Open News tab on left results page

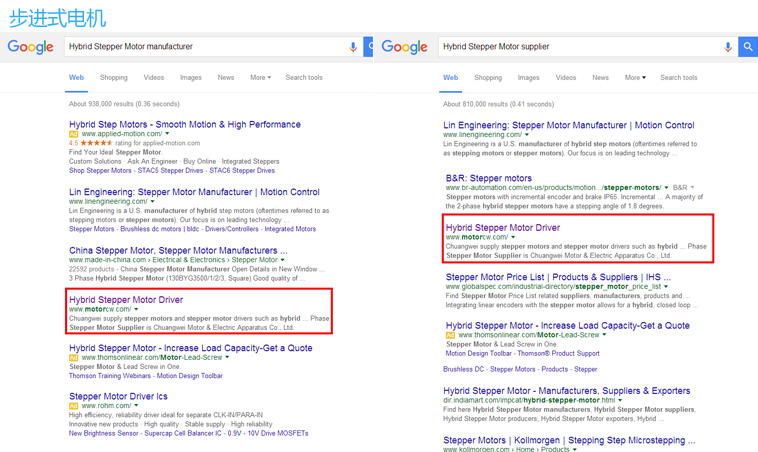coord(226,77)
